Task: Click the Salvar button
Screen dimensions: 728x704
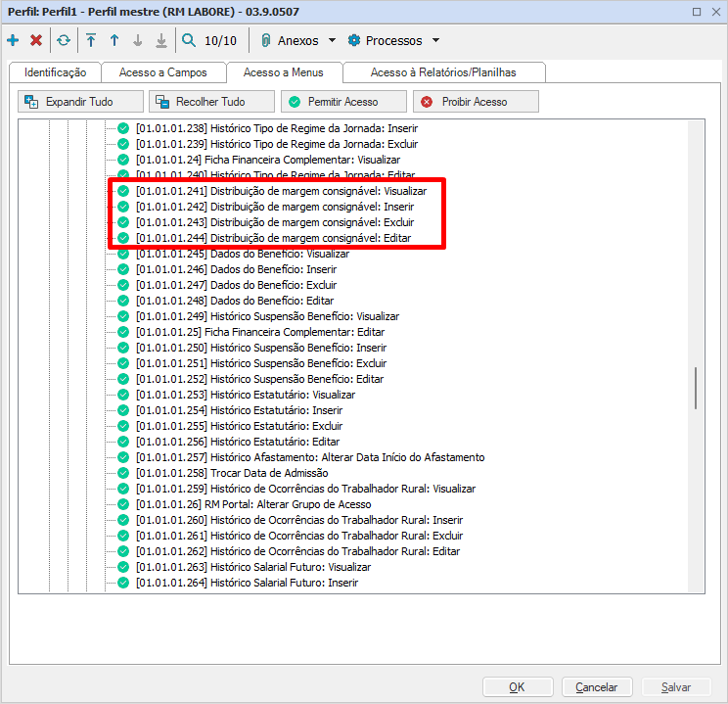Action: [676, 686]
